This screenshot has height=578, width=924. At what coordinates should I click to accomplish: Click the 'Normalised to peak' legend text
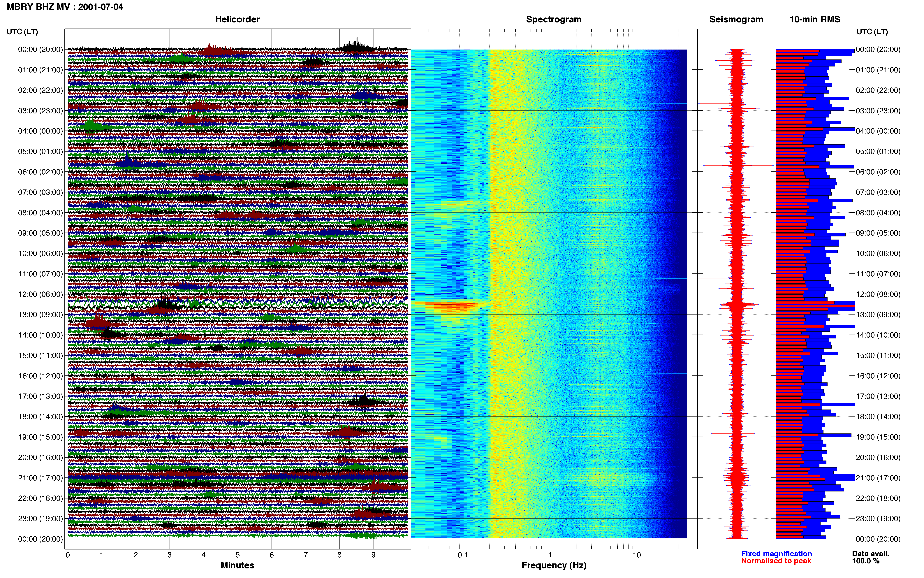(776, 561)
